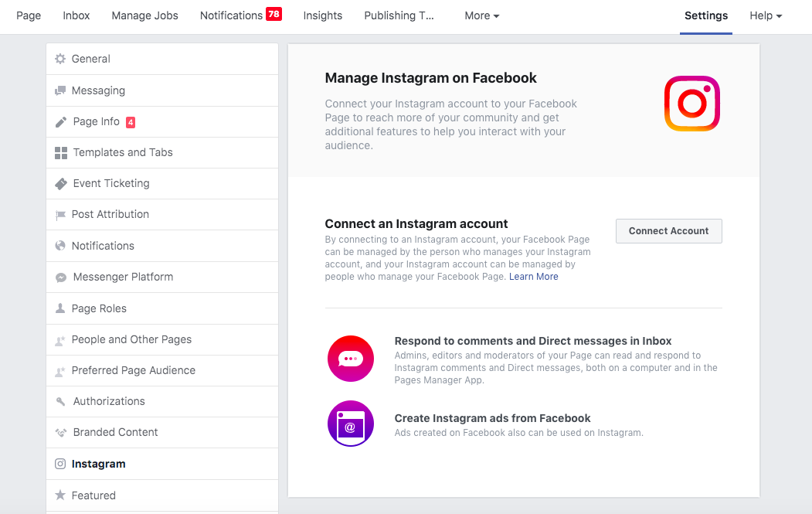Screen dimensions: 812x514
Task: Select Branded Content in the sidebar
Action: pyautogui.click(x=162, y=433)
